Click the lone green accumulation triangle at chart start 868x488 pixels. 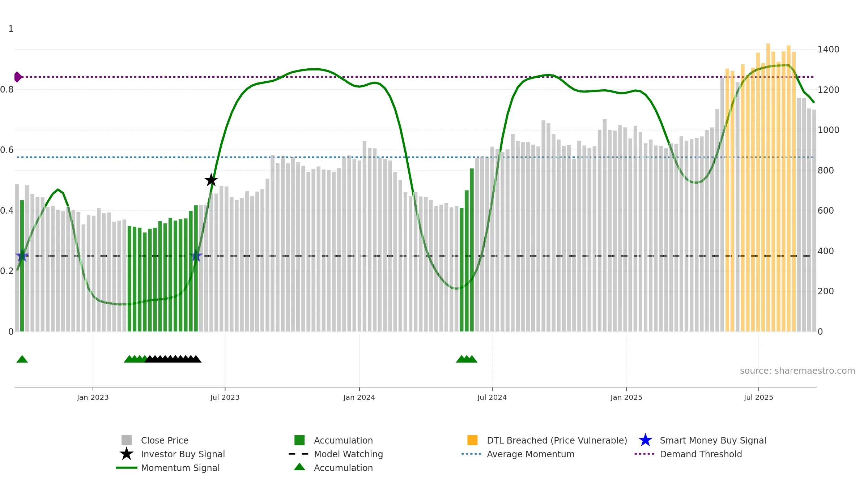22,359
